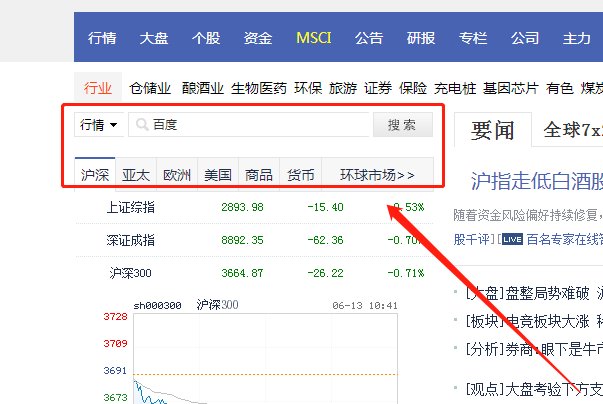The width and height of the screenshot is (603, 404).
Task: Open the 行情 navigation menu item
Action: [102, 38]
